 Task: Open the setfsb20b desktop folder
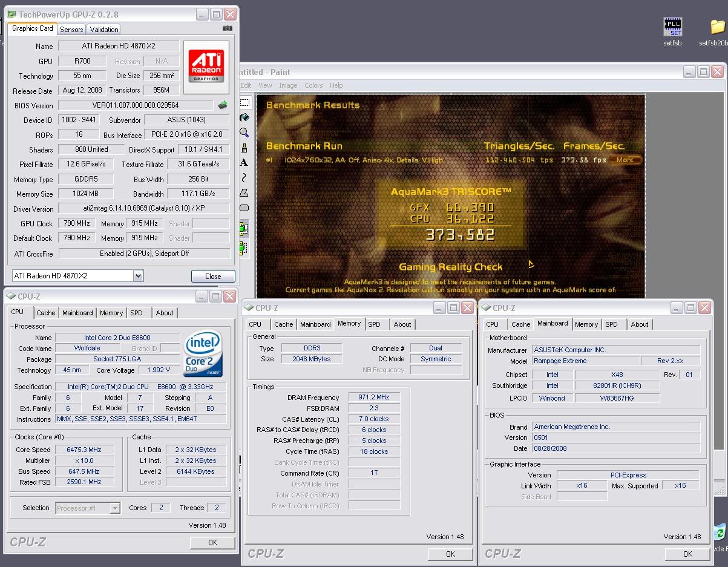pos(715,33)
